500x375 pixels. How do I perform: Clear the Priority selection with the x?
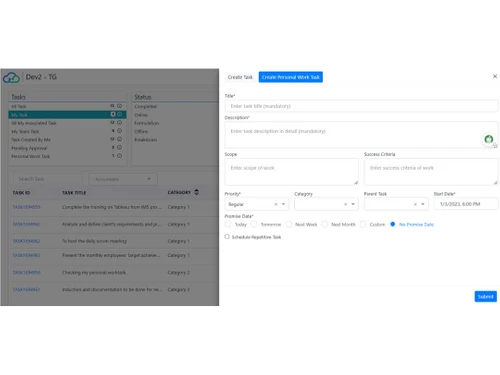(x=276, y=204)
